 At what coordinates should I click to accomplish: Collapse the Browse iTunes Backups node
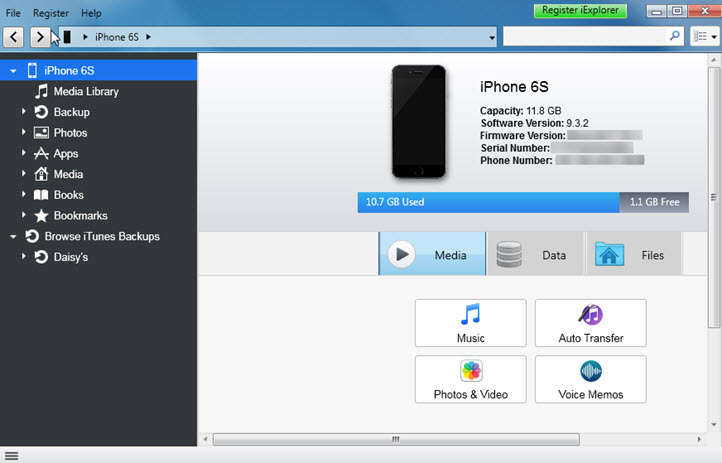[13, 237]
